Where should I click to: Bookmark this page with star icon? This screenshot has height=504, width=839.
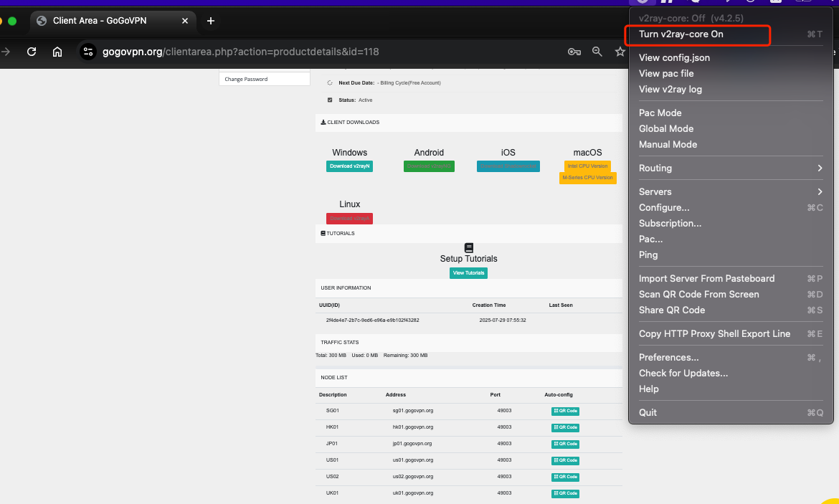(x=620, y=52)
